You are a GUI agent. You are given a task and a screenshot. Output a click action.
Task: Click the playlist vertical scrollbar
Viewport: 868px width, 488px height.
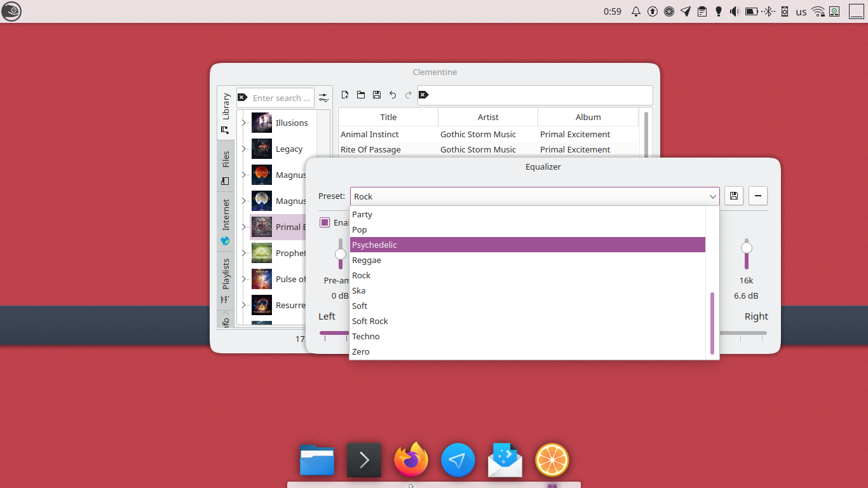646,135
